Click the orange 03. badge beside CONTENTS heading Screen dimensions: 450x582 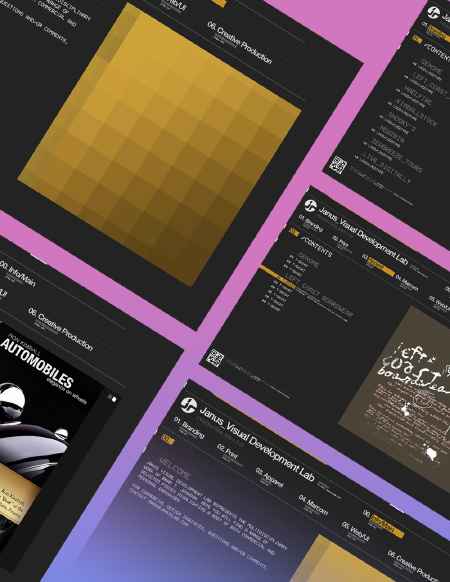coord(294,232)
